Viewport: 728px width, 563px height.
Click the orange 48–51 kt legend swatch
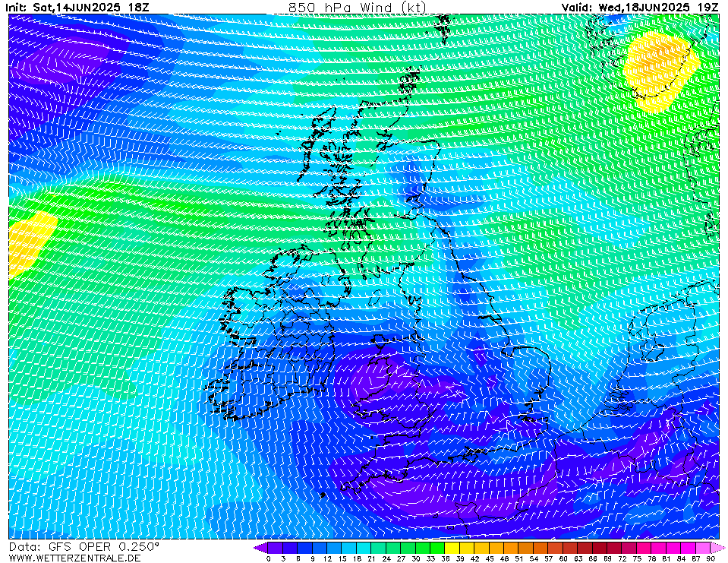pos(511,548)
